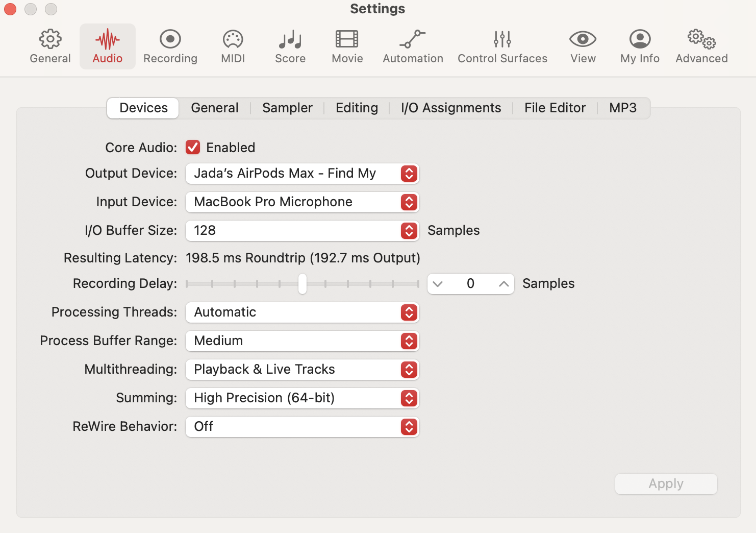Open the MIDI settings pane
756x533 pixels.
pyautogui.click(x=233, y=39)
